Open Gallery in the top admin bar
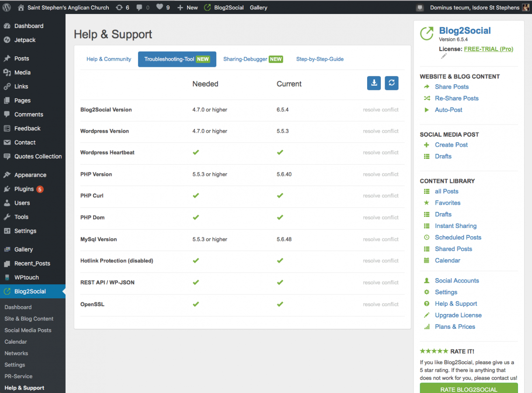Viewport: 532px width, 393px height. (x=258, y=7)
